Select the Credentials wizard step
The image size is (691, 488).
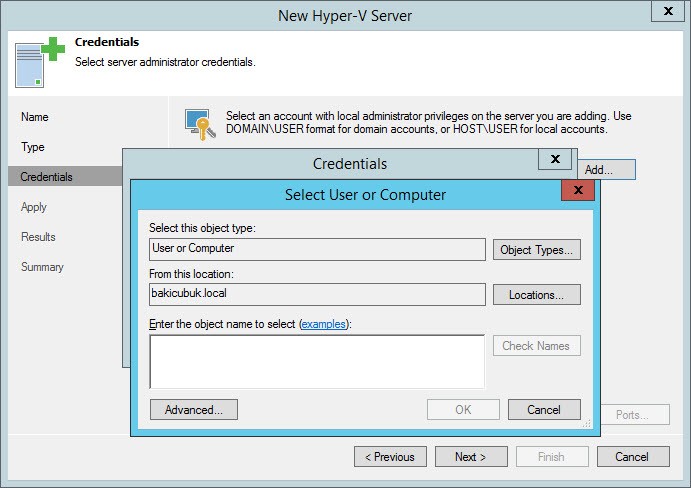(x=65, y=176)
